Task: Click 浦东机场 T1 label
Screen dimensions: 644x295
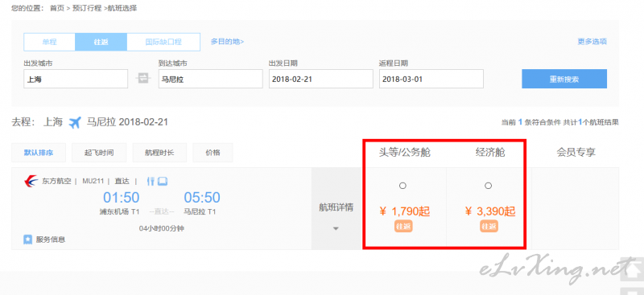Action: [120, 212]
